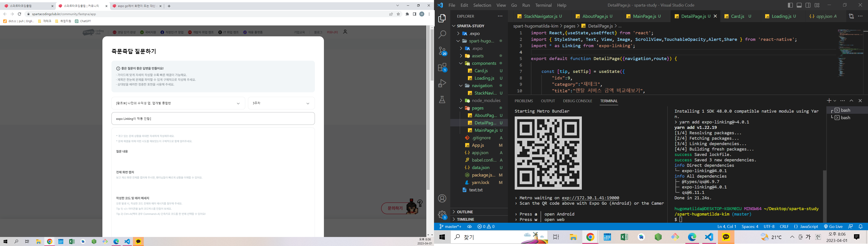Toggle the secondary side bar layout icon
The width and height of the screenshot is (868, 246).
[808, 5]
